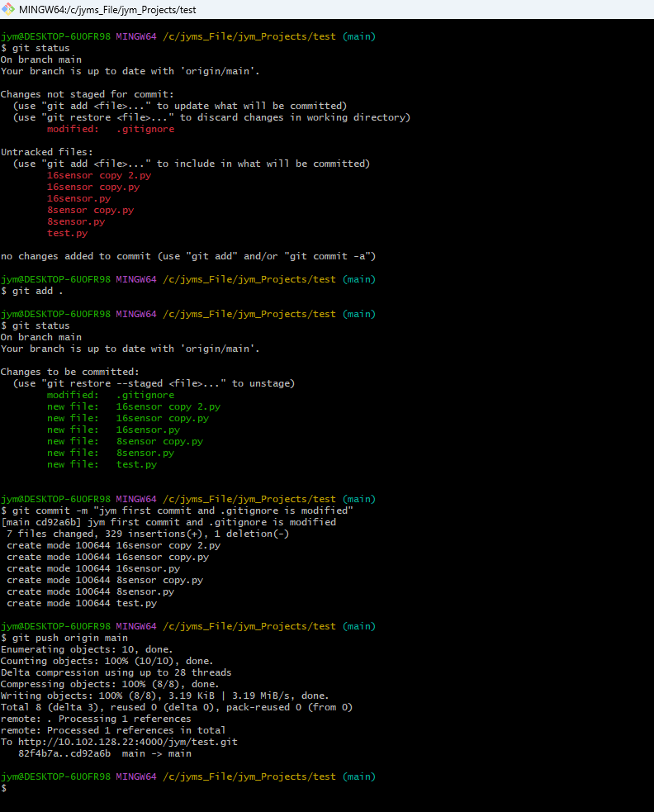
Task: Click the Git Bash icon in title bar
Action: [x=8, y=9]
